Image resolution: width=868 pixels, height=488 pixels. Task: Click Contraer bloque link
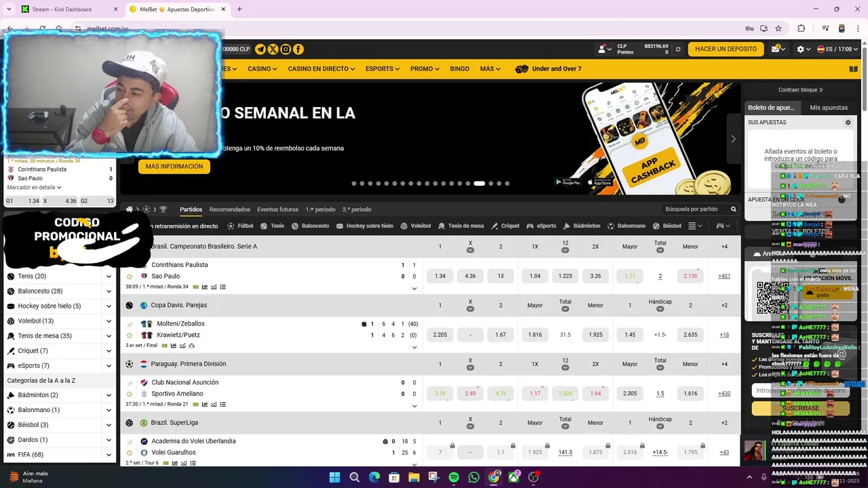click(800, 89)
